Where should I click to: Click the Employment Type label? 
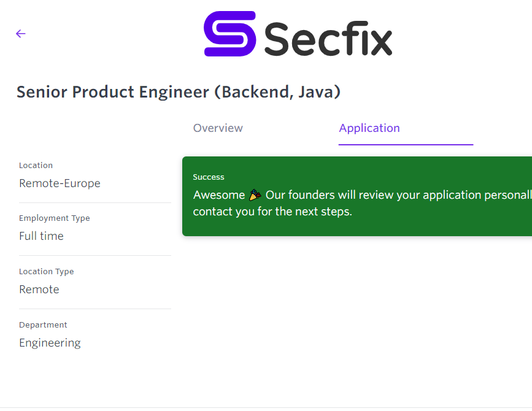pyautogui.click(x=54, y=218)
